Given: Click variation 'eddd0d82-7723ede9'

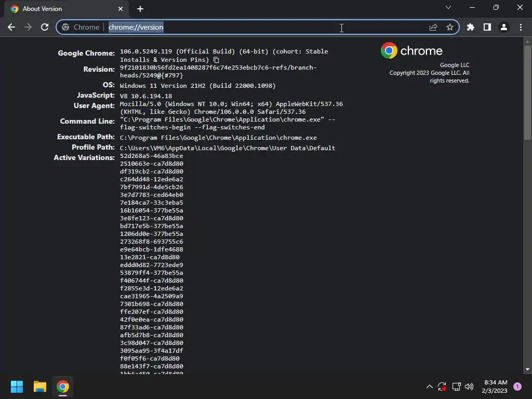Looking at the screenshot, I should [x=151, y=265].
